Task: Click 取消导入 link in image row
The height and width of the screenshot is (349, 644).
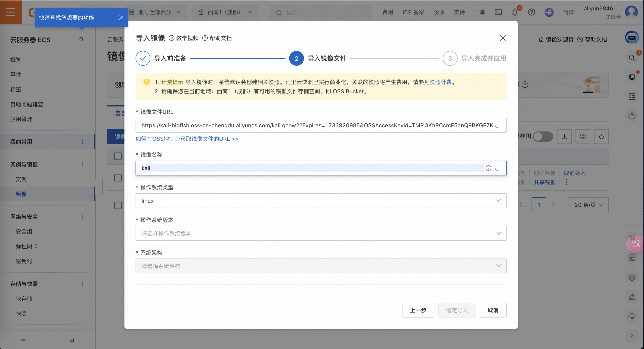Action: [x=575, y=173]
